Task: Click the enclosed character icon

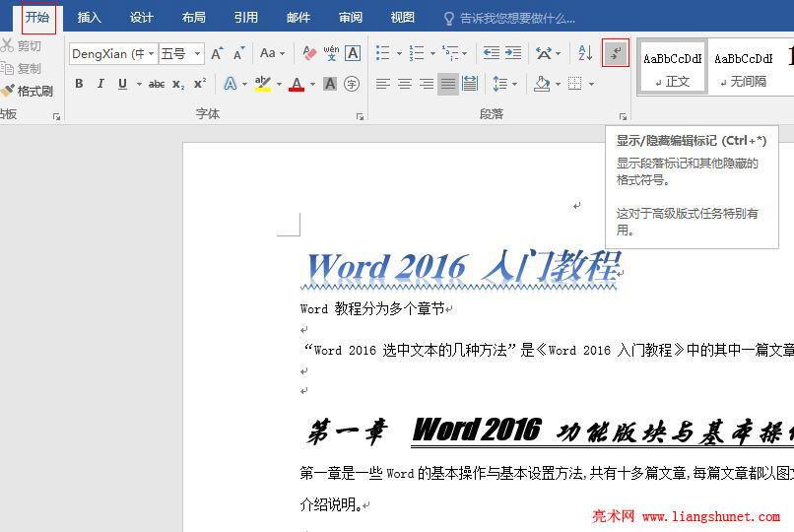Action: click(352, 84)
